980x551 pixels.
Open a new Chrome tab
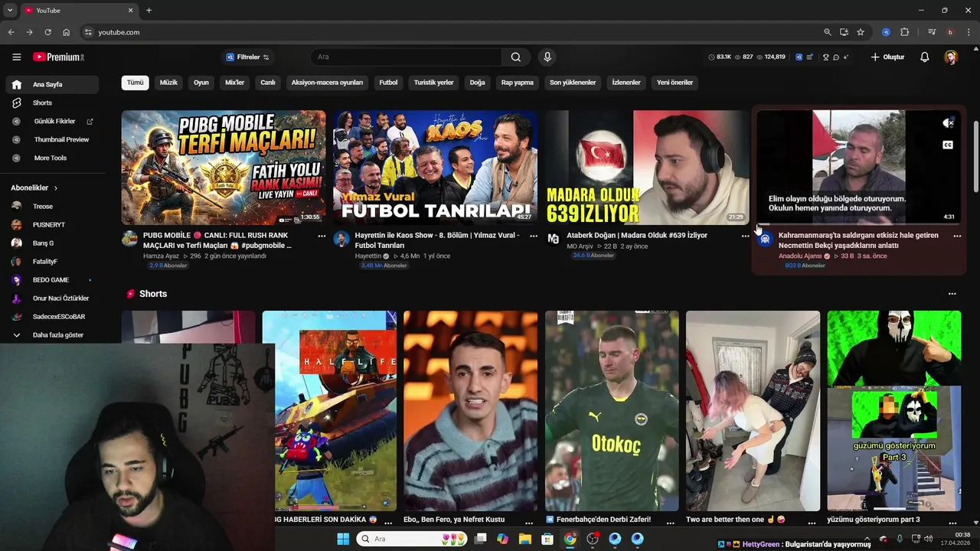(x=149, y=10)
